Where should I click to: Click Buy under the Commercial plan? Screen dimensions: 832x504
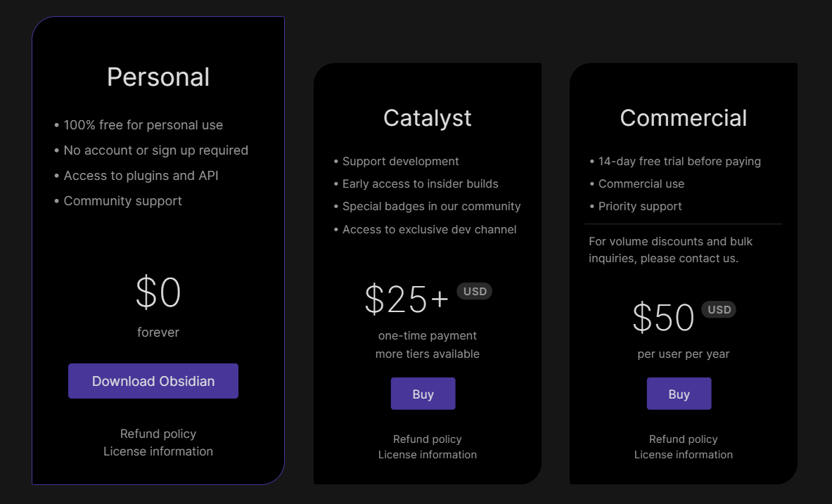(679, 394)
